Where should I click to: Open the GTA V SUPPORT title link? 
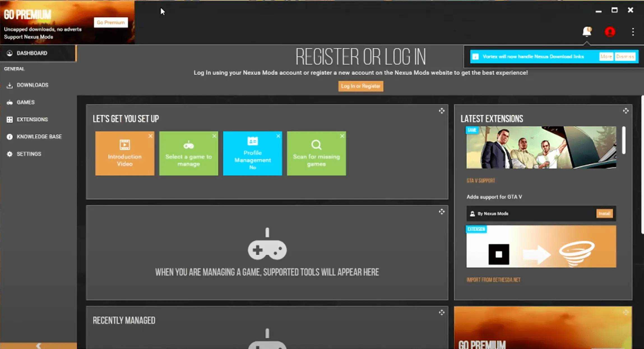pyautogui.click(x=481, y=181)
